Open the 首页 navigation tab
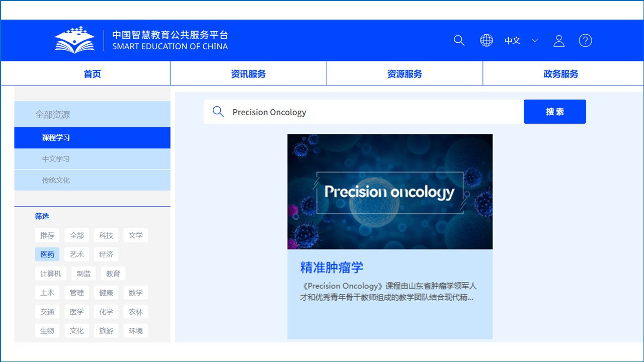Image resolution: width=644 pixels, height=362 pixels. click(x=92, y=74)
